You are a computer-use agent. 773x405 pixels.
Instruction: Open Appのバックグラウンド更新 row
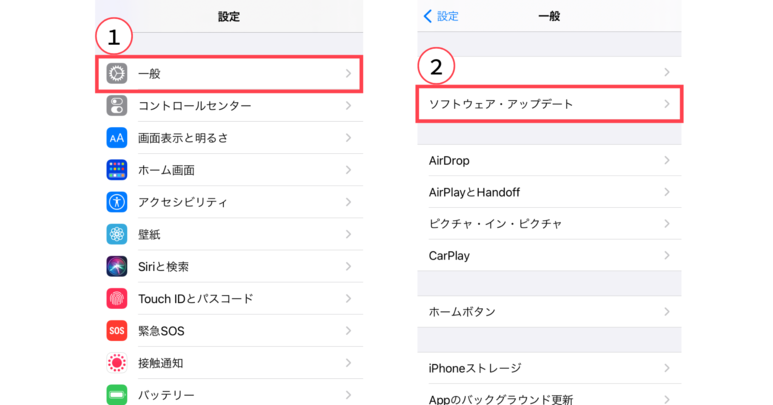[x=549, y=396]
